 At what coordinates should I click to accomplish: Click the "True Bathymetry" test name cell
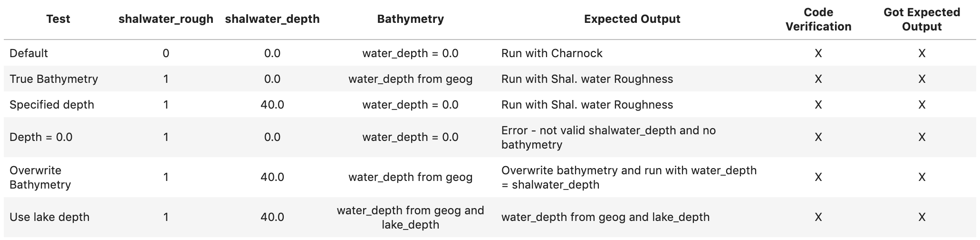(54, 79)
